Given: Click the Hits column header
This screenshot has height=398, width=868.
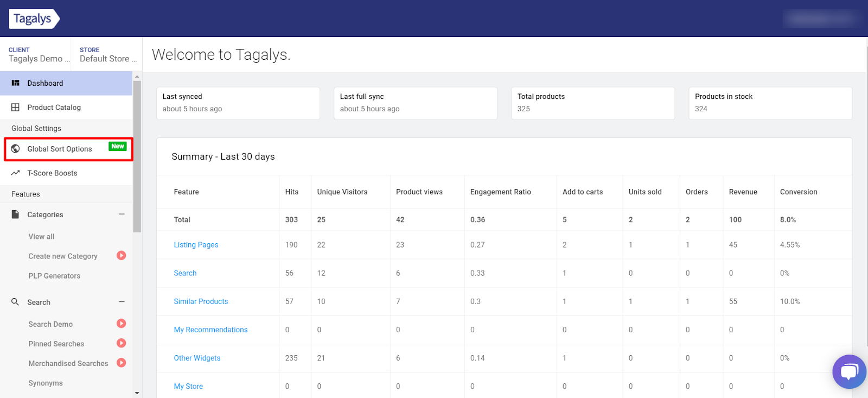Looking at the screenshot, I should pos(292,192).
